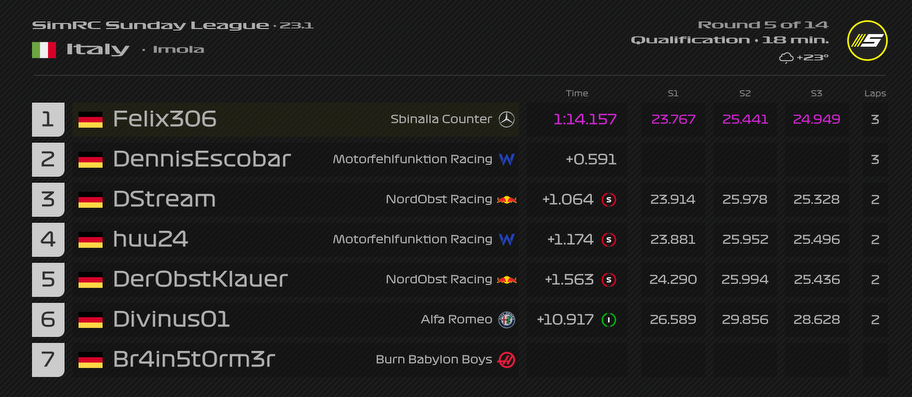Image resolution: width=912 pixels, height=397 pixels.
Task: Click the German flag next to Felix306
Action: pos(90,120)
